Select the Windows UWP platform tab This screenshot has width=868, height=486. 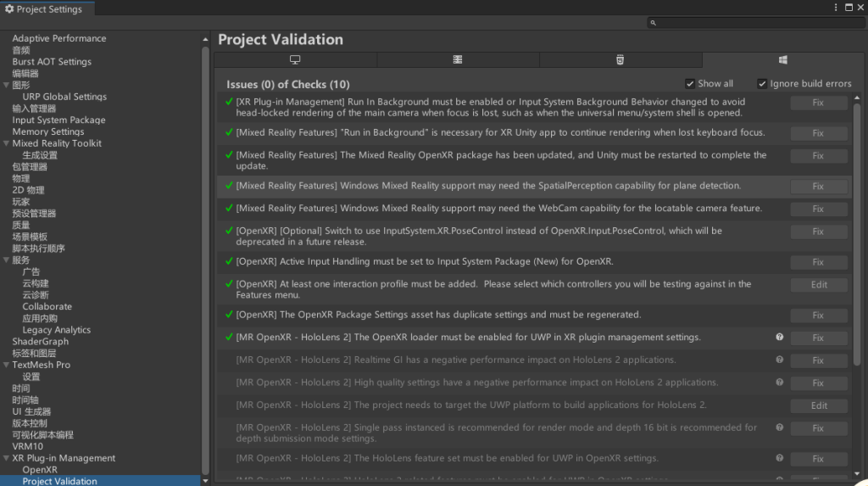point(782,60)
